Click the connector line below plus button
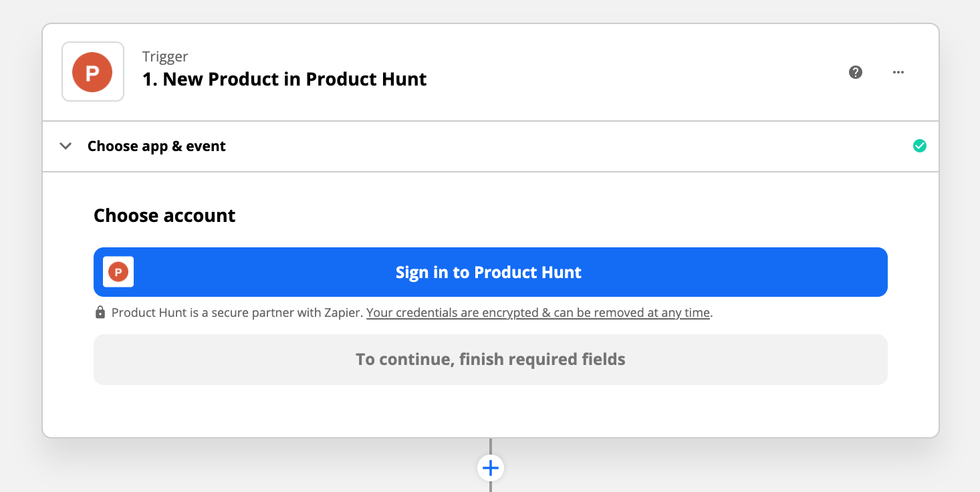Viewport: 980px width, 492px height. pos(491,487)
